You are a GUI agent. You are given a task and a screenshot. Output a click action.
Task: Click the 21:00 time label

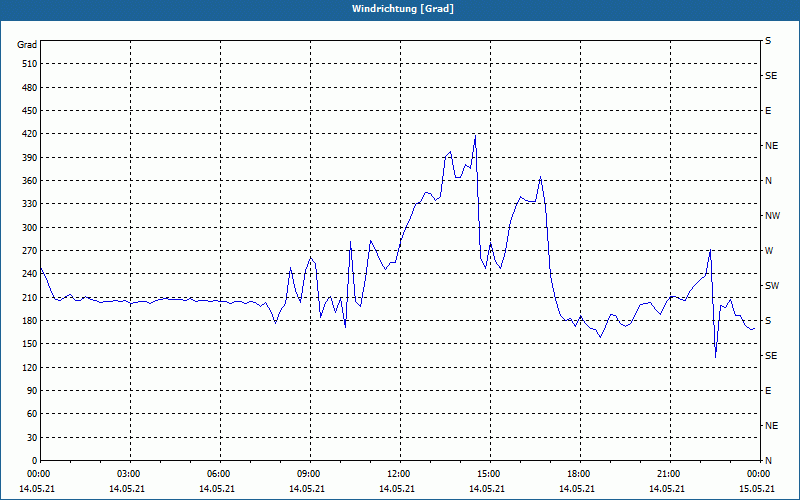[x=667, y=474]
